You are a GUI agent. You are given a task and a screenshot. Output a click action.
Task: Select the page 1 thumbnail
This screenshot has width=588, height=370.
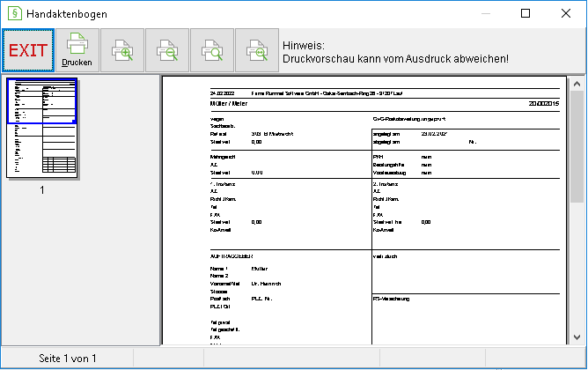[x=42, y=128]
